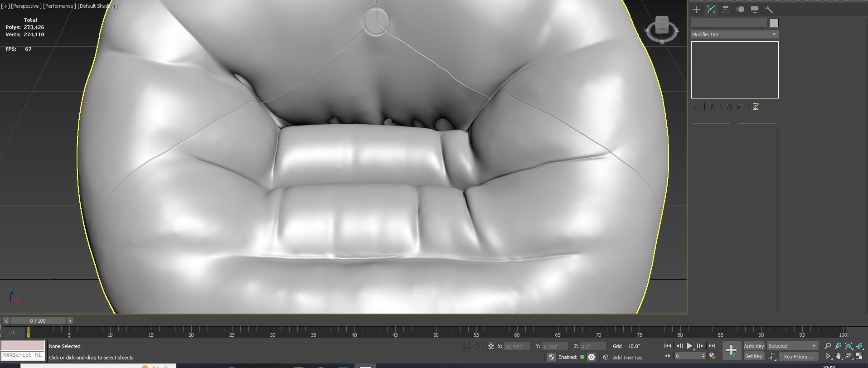Open Key Filters dialog
Image resolution: width=868 pixels, height=368 pixels.
coord(798,357)
